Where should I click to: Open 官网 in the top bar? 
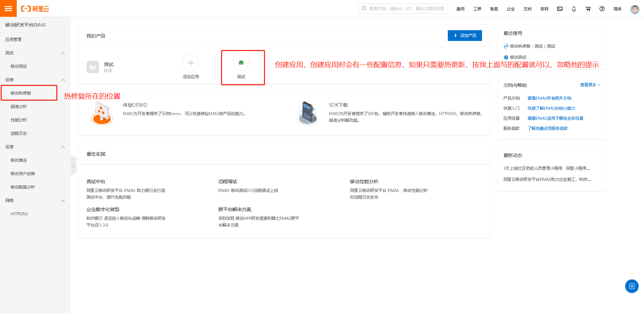pyautogui.click(x=544, y=9)
